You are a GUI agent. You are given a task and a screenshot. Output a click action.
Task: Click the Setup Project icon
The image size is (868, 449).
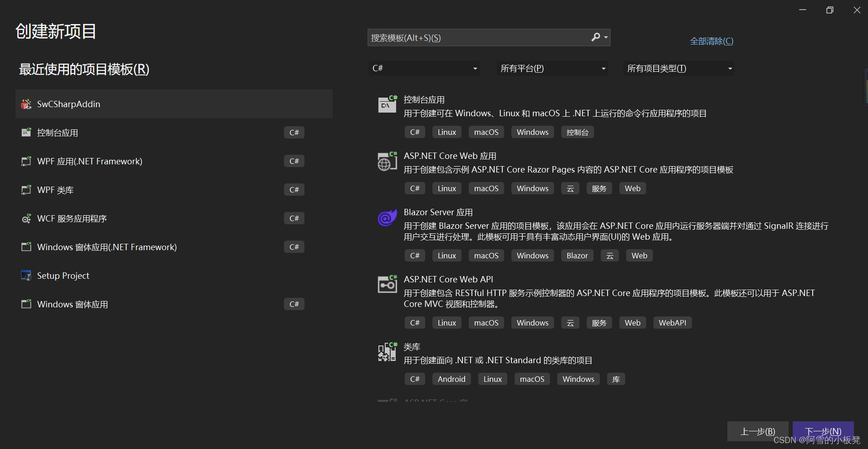[x=26, y=276]
